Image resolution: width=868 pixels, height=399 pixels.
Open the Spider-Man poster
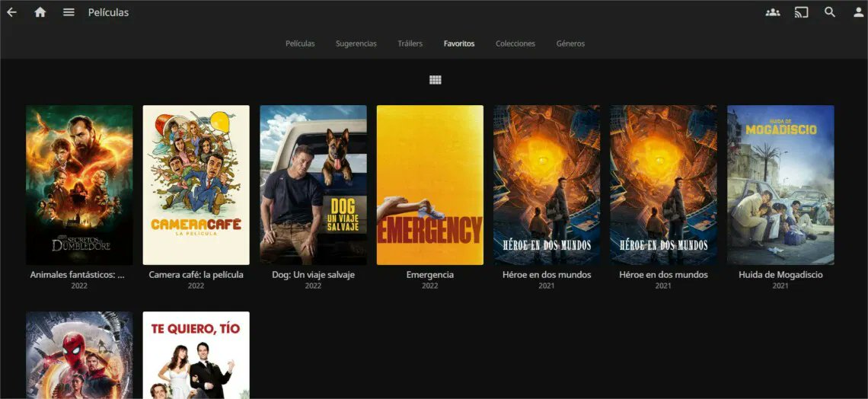pos(79,355)
